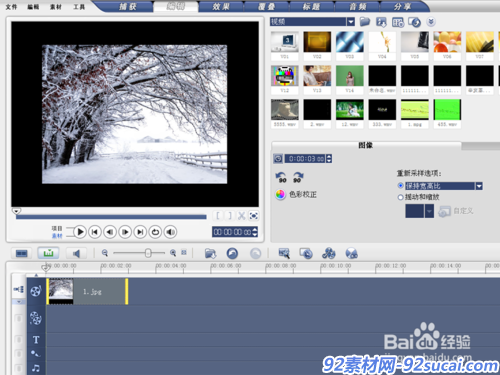Open the 工具 menu
The height and width of the screenshot is (375, 500).
tap(79, 7)
